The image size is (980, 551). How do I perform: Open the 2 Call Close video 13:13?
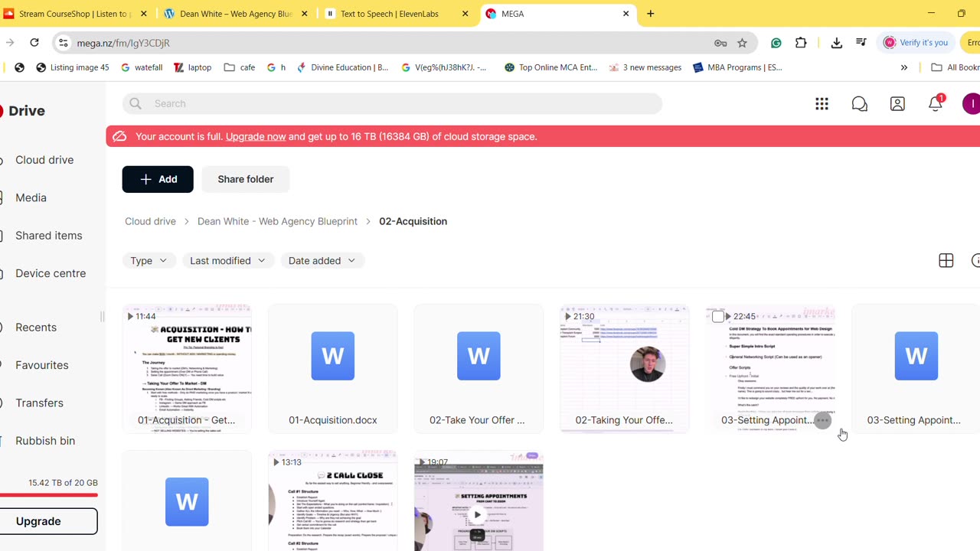coord(333,500)
